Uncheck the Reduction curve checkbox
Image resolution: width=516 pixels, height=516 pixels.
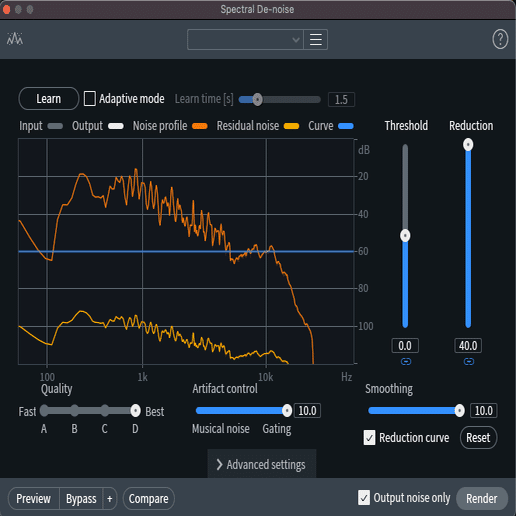coord(369,438)
